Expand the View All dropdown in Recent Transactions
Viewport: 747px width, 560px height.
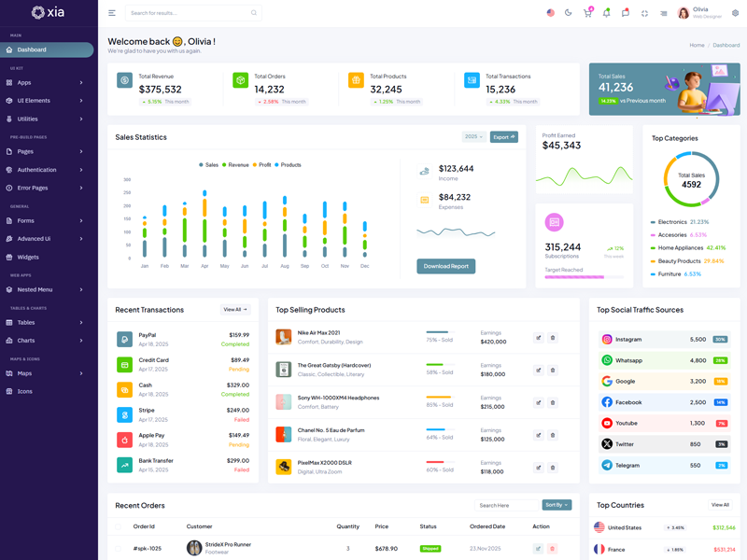click(234, 310)
